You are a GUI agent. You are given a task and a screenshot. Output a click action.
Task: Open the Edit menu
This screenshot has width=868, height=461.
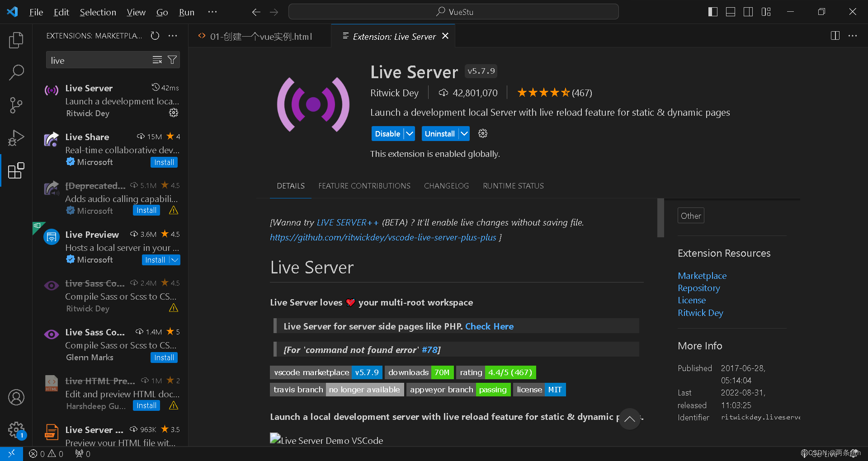[61, 12]
